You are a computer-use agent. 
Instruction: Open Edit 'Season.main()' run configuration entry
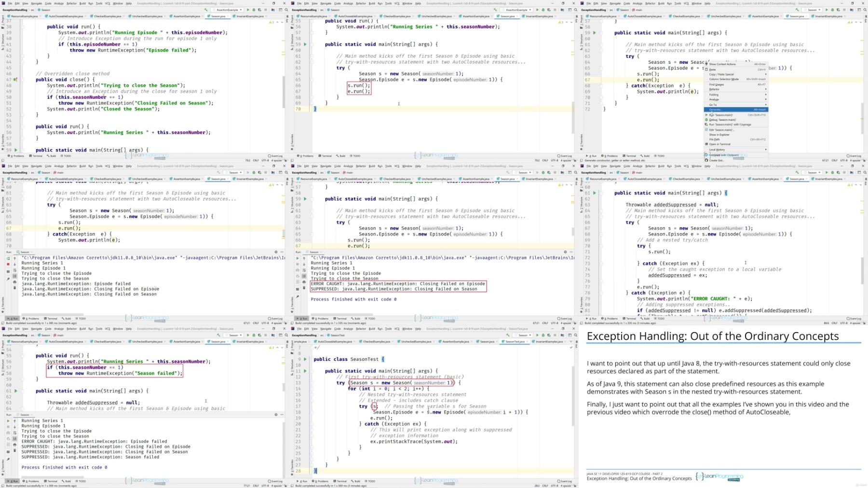721,130
